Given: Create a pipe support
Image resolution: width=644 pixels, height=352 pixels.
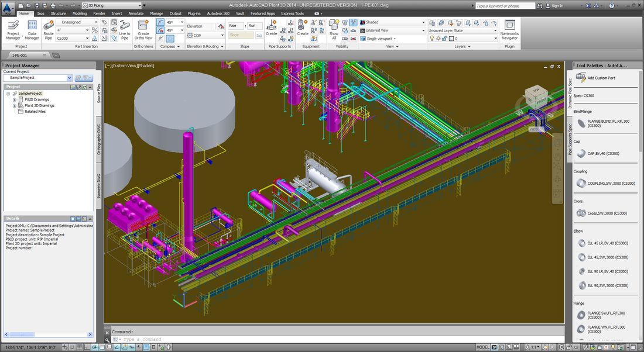Looking at the screenshot, I should click(x=271, y=28).
